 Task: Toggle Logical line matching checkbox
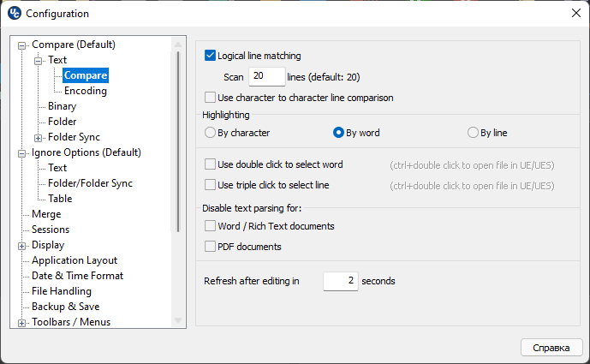click(x=211, y=57)
